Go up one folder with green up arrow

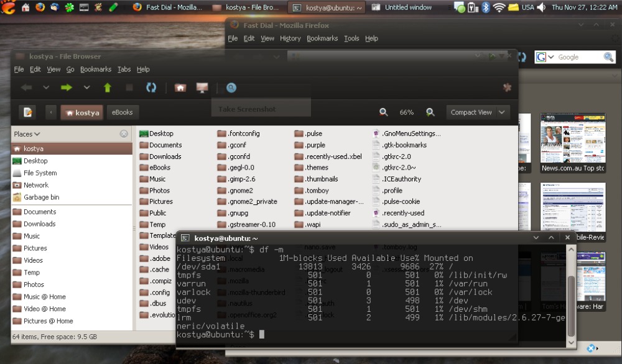click(108, 88)
